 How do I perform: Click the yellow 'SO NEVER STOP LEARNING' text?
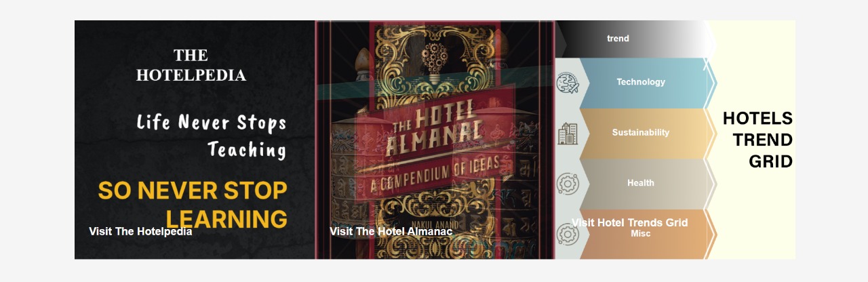(193, 205)
